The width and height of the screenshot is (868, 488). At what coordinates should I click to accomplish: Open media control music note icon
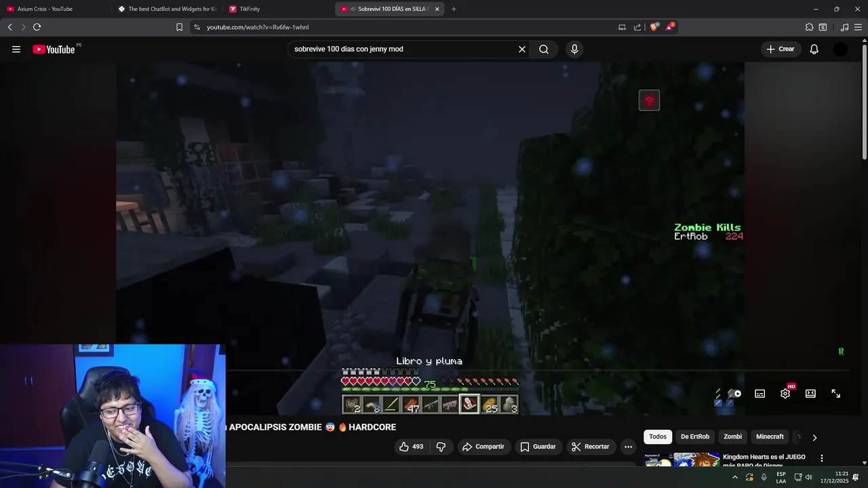(x=844, y=27)
